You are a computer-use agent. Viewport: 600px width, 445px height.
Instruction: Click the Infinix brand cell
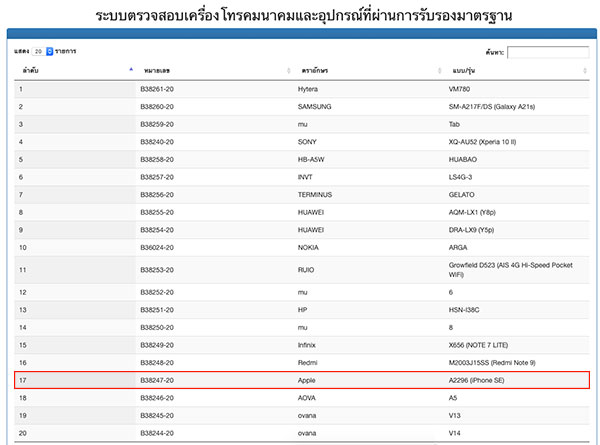[x=307, y=345]
